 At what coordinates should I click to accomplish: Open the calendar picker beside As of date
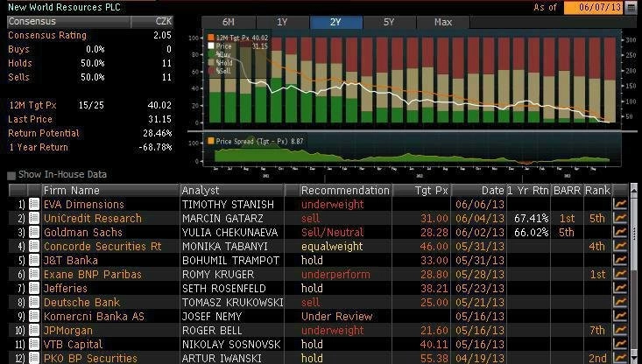click(631, 7)
